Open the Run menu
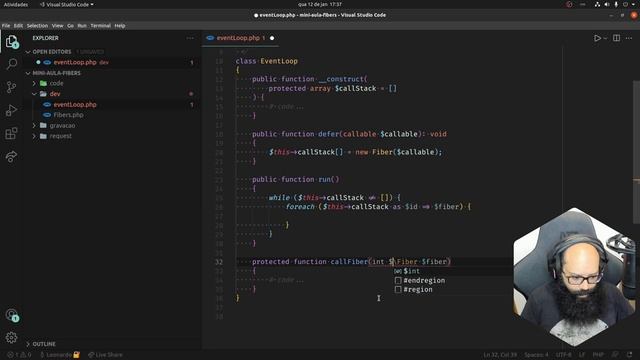Viewport: 640px width, 360px height. pos(82,26)
